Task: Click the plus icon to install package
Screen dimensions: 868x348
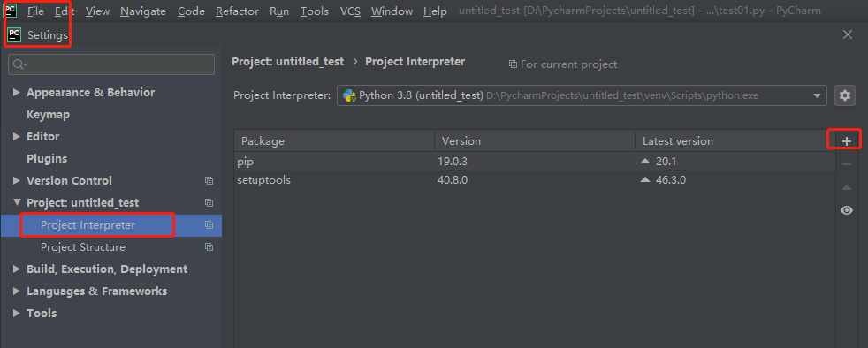Action: 846,141
